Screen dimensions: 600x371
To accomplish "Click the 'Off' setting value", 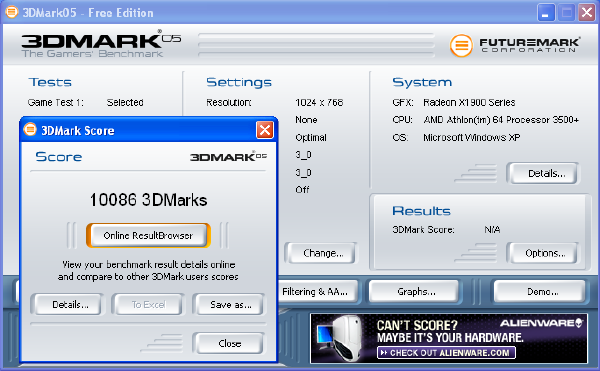I will (302, 190).
